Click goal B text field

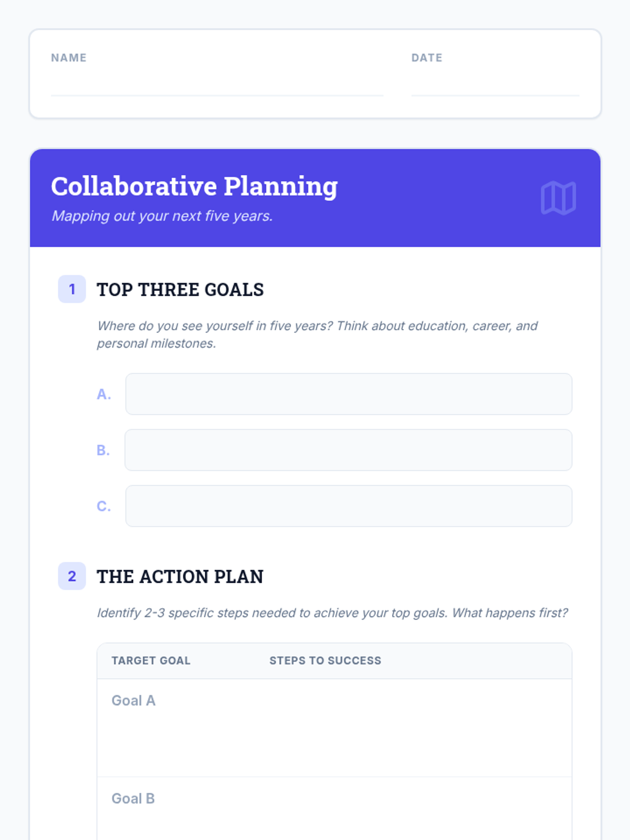tap(349, 450)
